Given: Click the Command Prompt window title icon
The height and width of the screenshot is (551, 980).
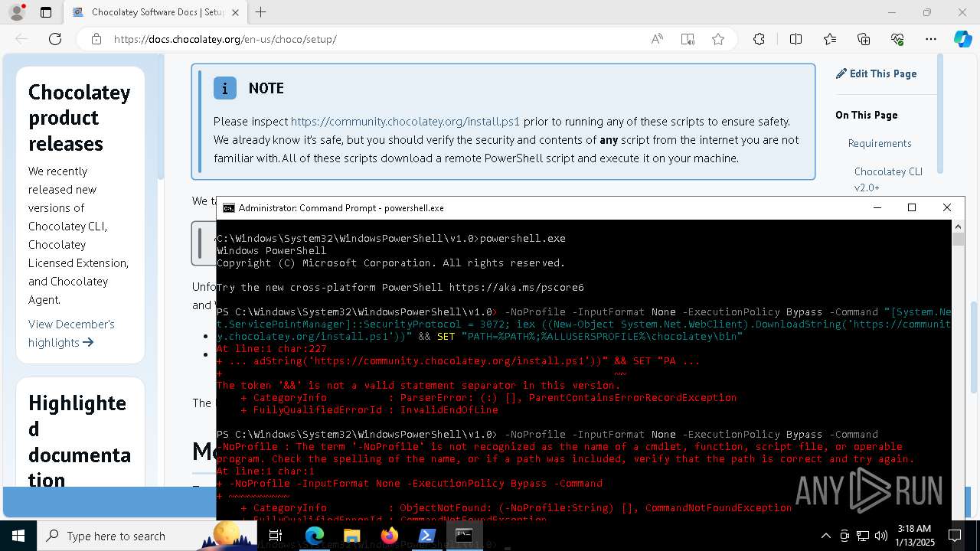Looking at the screenshot, I should 228,207.
